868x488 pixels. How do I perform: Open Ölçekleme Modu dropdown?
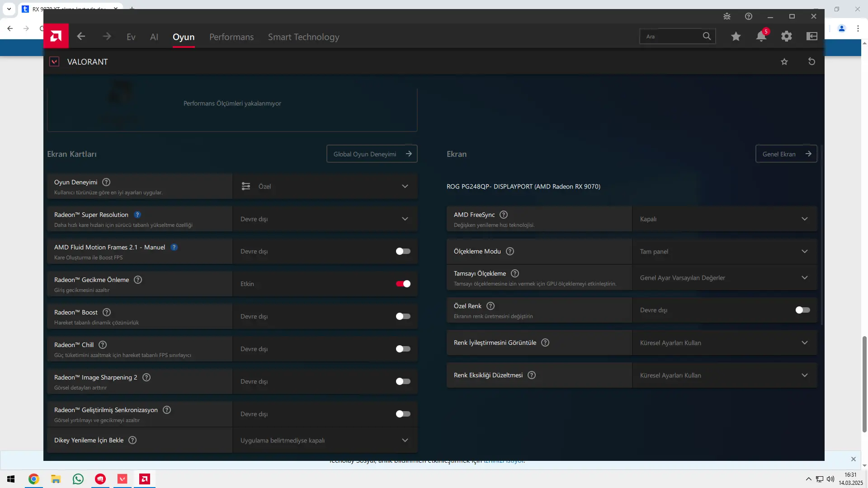pos(725,251)
